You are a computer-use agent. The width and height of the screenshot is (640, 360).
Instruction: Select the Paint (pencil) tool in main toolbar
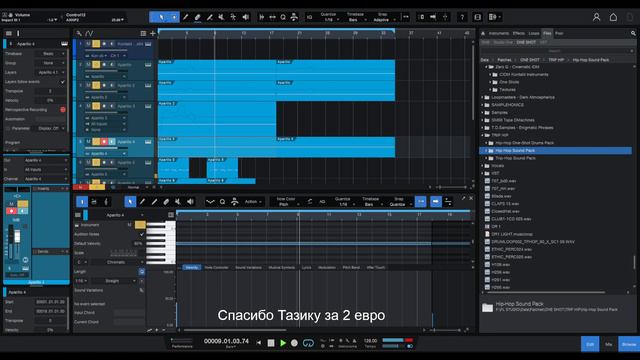(186, 17)
